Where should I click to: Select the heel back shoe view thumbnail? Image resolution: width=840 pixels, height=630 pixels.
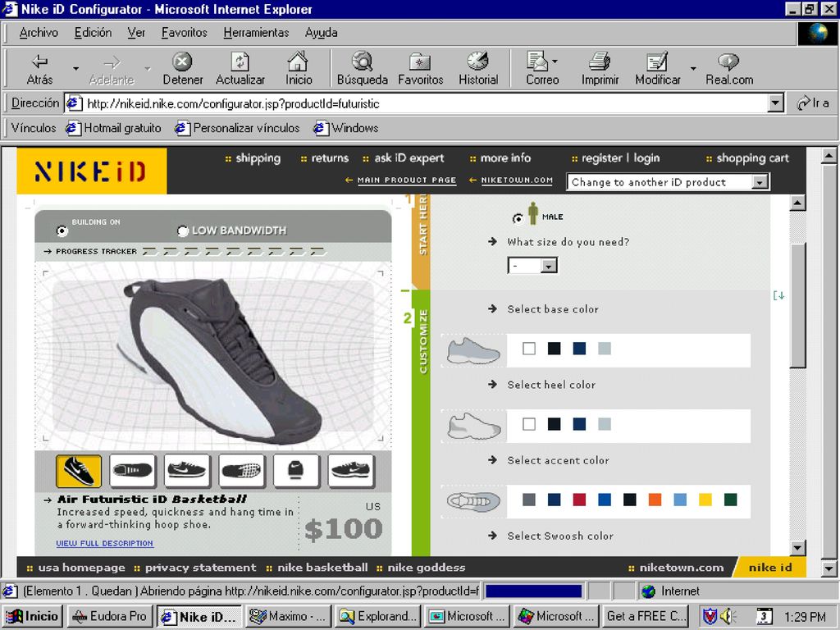coord(296,471)
